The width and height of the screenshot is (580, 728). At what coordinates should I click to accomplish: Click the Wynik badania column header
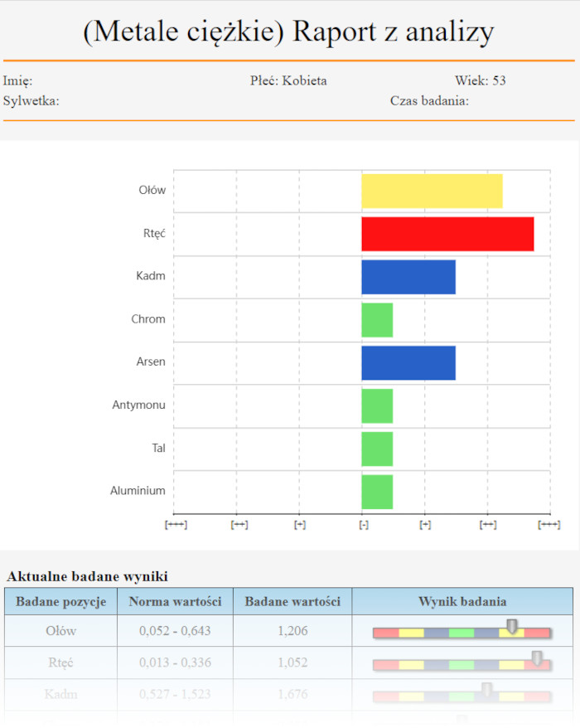[x=462, y=601]
